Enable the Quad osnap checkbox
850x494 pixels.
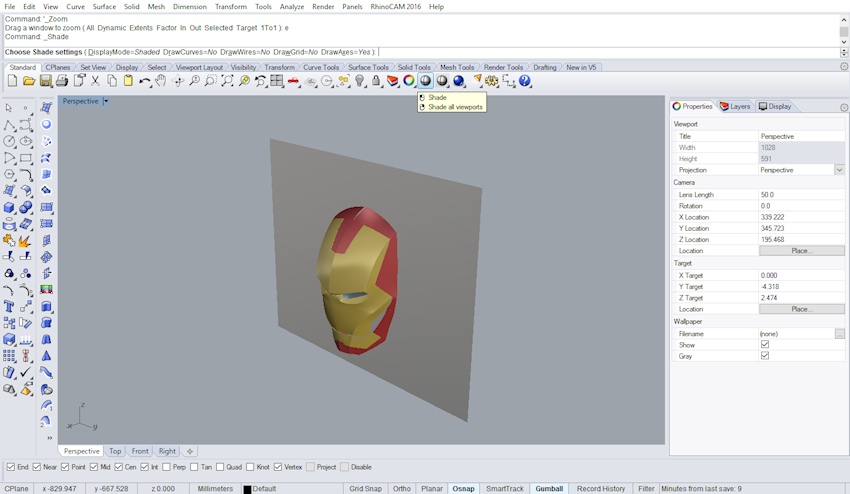tap(220, 467)
